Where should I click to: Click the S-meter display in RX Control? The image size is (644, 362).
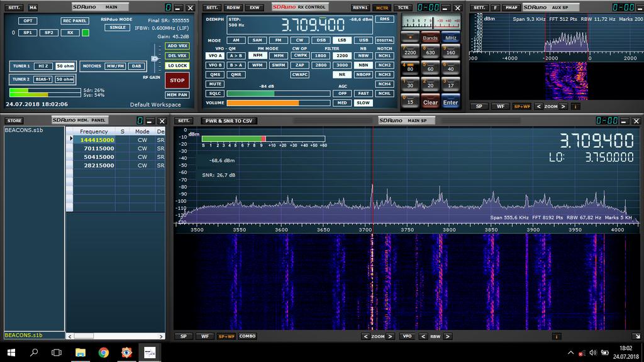tap(431, 22)
